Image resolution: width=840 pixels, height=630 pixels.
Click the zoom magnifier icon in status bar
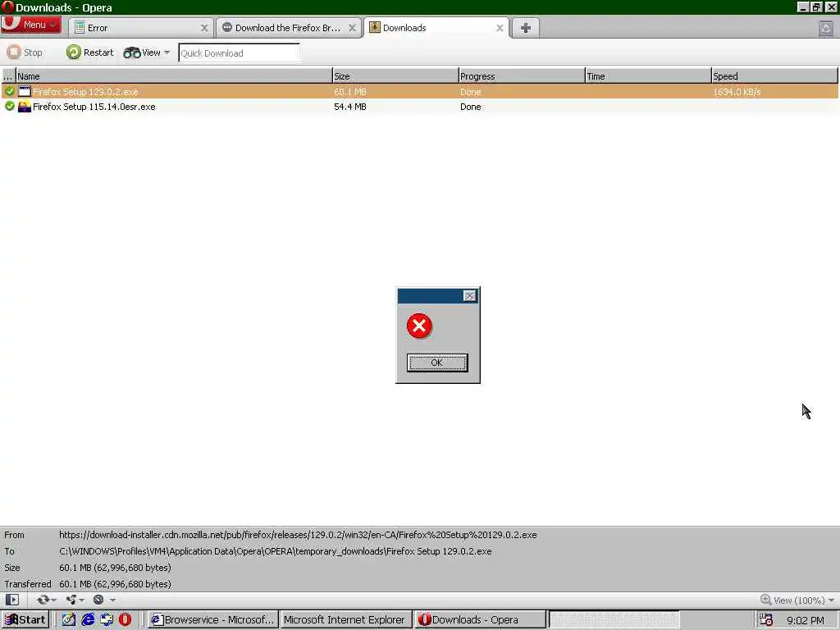click(x=765, y=600)
